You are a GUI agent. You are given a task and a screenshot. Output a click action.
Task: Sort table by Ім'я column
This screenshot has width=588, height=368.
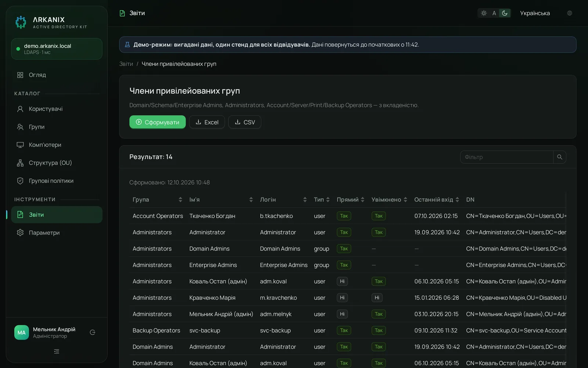click(x=221, y=199)
